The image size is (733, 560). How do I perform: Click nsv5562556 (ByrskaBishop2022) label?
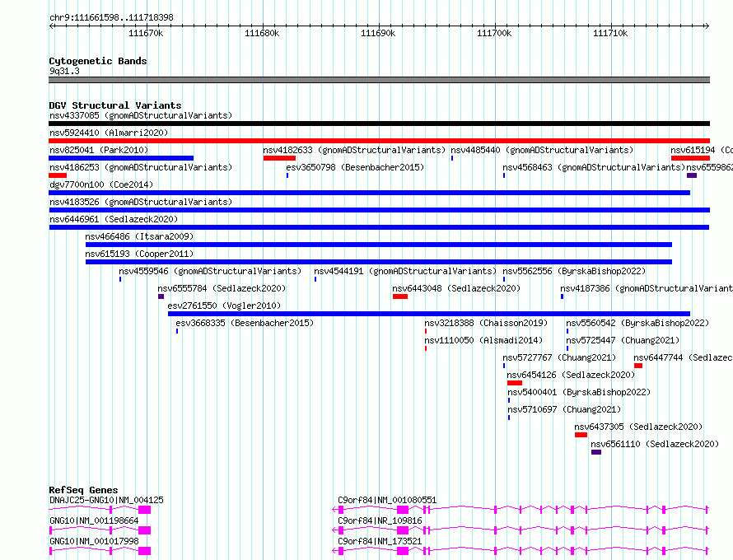coord(574,271)
